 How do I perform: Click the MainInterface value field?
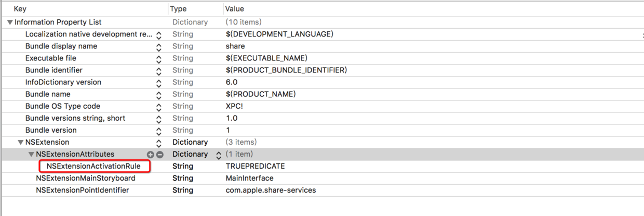249,178
